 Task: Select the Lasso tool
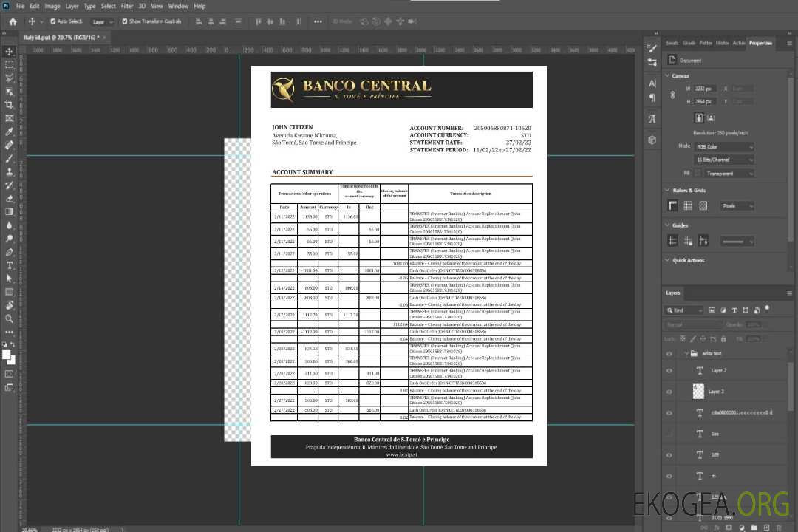pyautogui.click(x=9, y=78)
